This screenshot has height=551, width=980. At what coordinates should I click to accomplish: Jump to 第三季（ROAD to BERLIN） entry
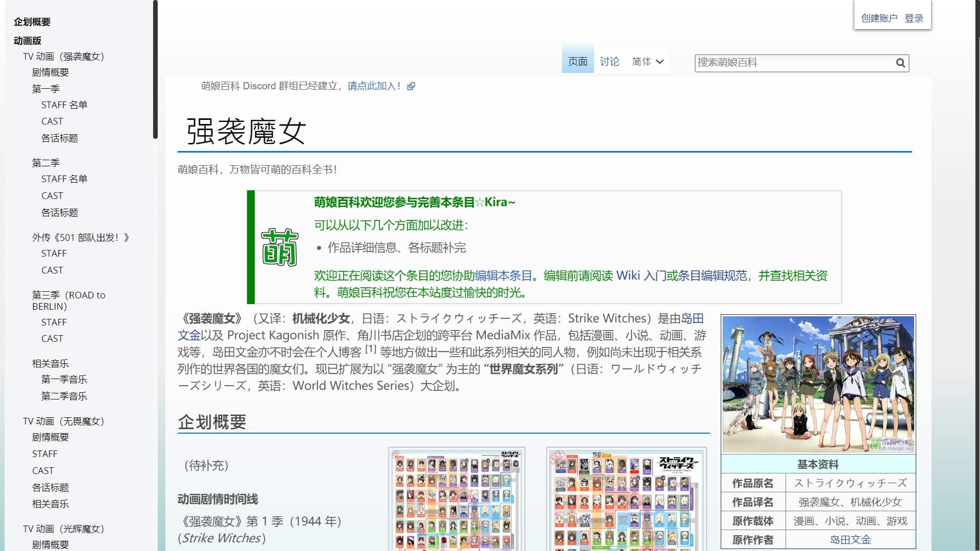coord(68,300)
